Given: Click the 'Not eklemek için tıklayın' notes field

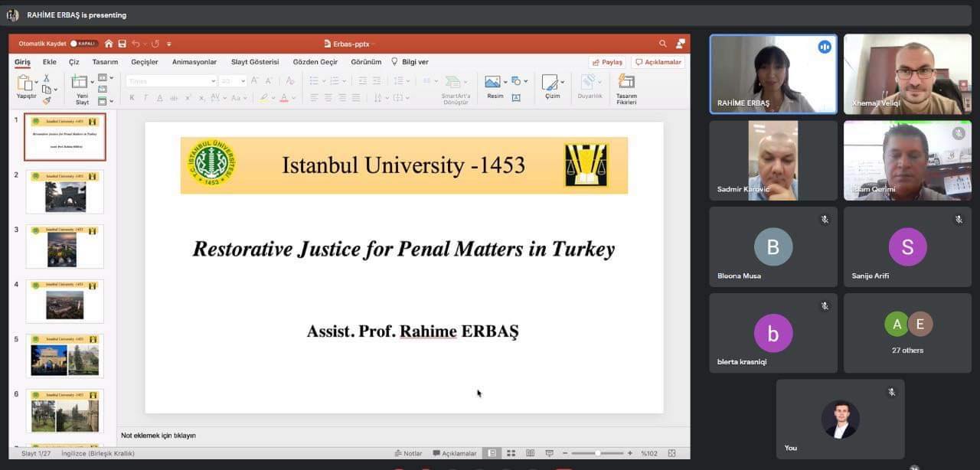Looking at the screenshot, I should click(403, 436).
